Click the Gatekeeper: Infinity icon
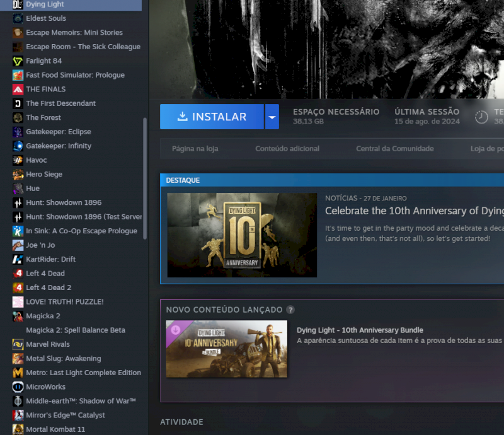504x435 pixels. [18, 146]
